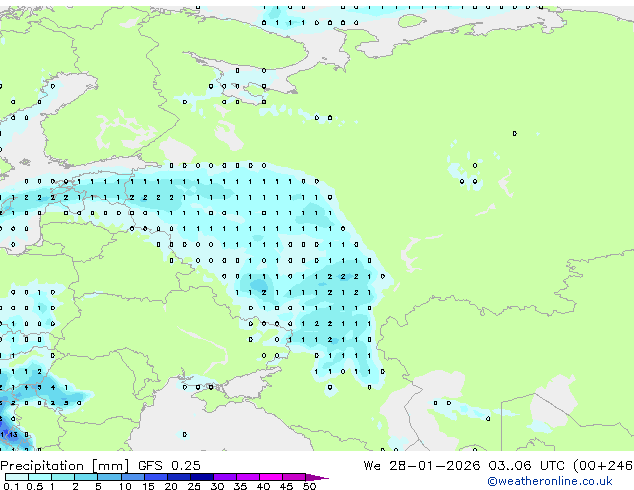
Task: Click the 'We 28-01-2026' date text
Action: (x=422, y=466)
